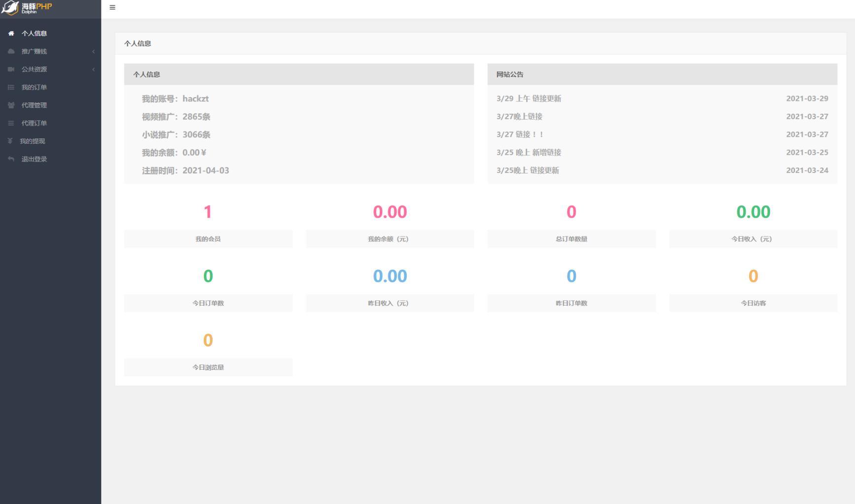855x504 pixels.
Task: Click the back arrow icon beside 退出登录
Action: pyautogui.click(x=11, y=159)
